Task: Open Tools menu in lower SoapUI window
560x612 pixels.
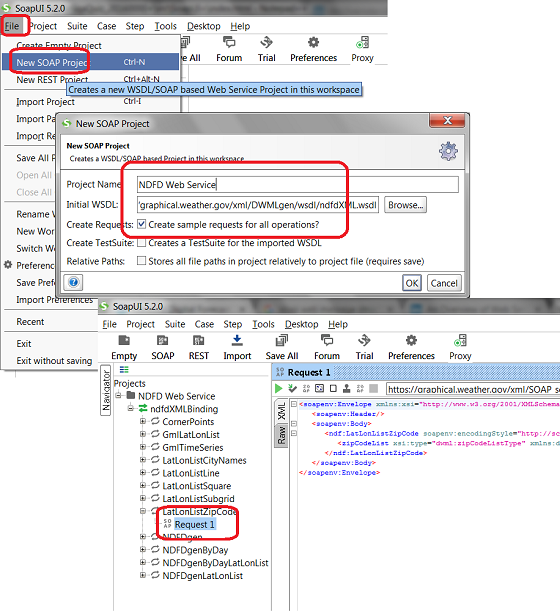Action: point(263,324)
